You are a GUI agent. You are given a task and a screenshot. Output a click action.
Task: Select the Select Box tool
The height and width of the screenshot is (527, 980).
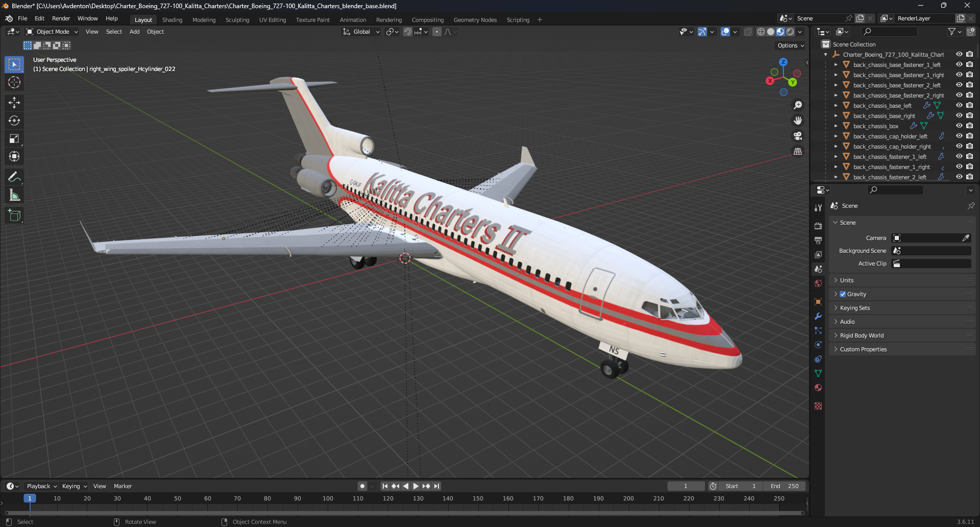pyautogui.click(x=14, y=64)
